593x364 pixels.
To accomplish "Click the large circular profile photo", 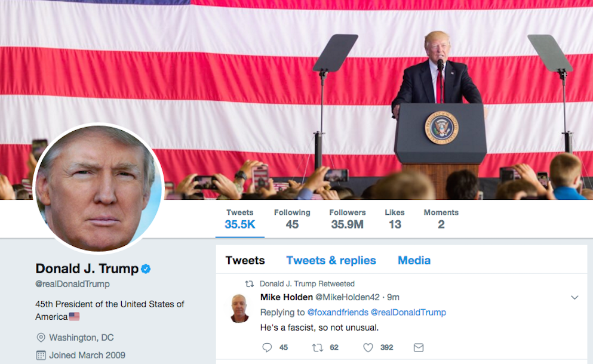I will click(99, 188).
